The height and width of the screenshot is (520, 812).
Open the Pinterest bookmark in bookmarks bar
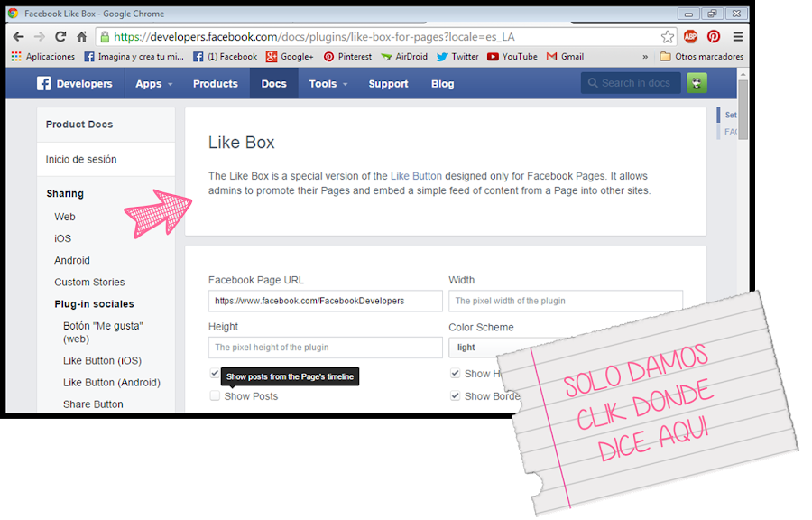pos(347,57)
